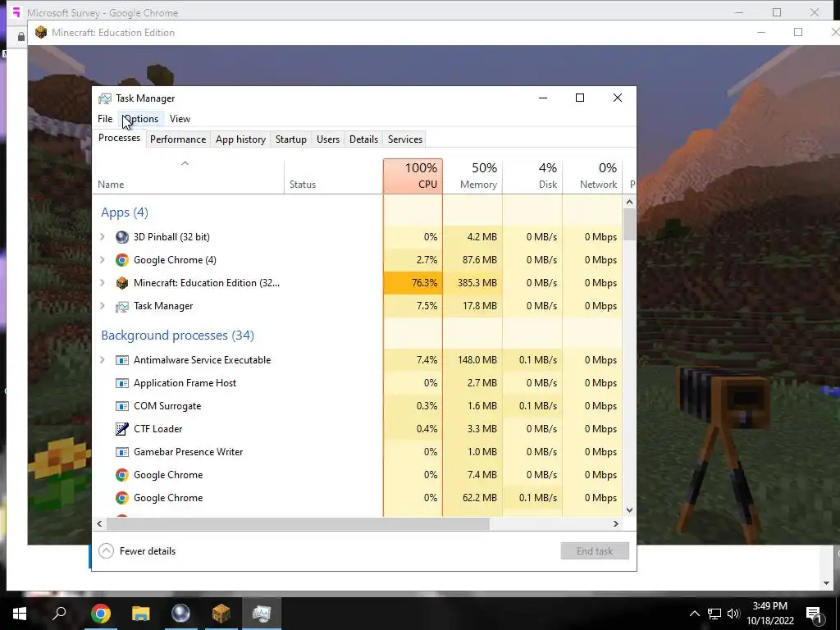The height and width of the screenshot is (630, 840).
Task: Switch to Chrome on the taskbar
Action: tap(100, 613)
